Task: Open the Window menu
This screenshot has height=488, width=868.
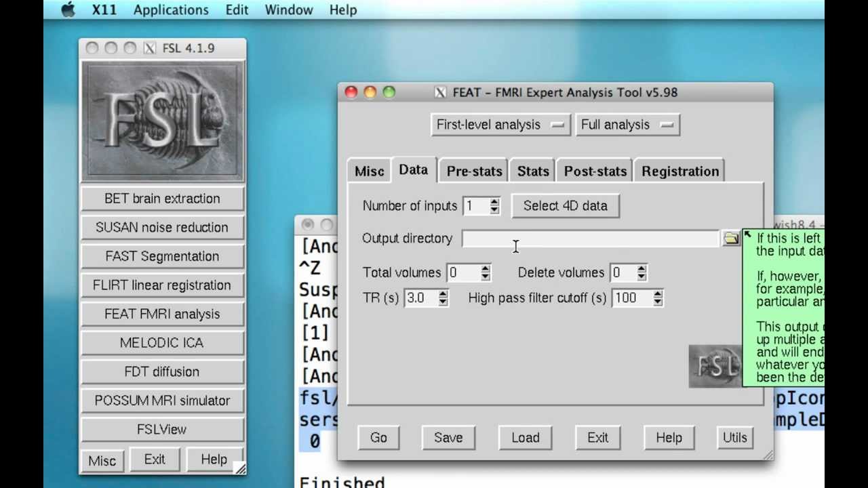Action: (x=289, y=10)
